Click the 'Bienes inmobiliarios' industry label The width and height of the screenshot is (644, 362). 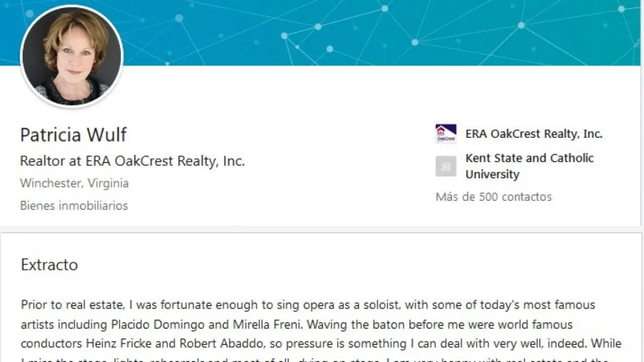(x=74, y=206)
